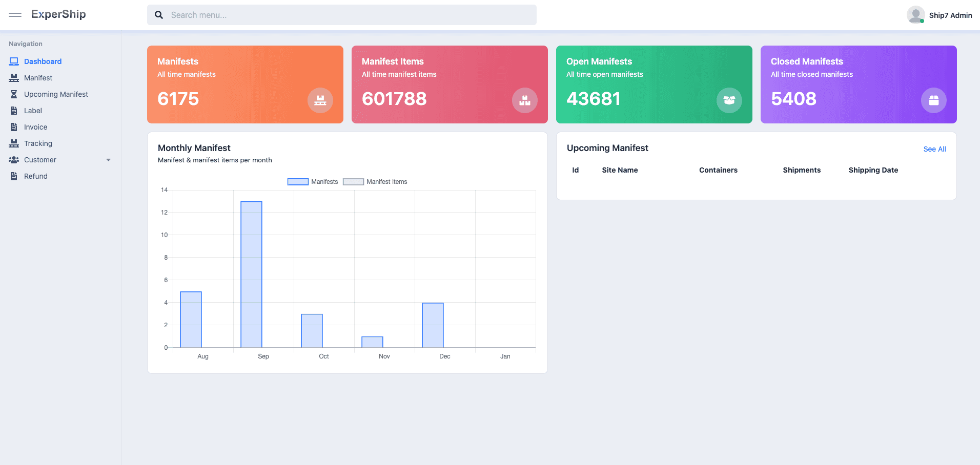Click the September bar in Monthly Manifest chart
Viewport: 980px width, 465px height.
tap(251, 274)
